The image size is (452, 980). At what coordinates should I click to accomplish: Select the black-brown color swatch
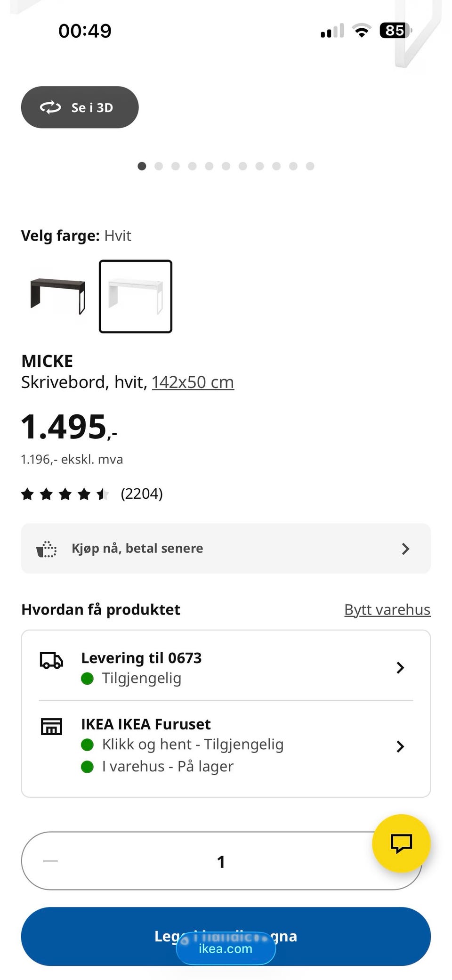click(58, 296)
